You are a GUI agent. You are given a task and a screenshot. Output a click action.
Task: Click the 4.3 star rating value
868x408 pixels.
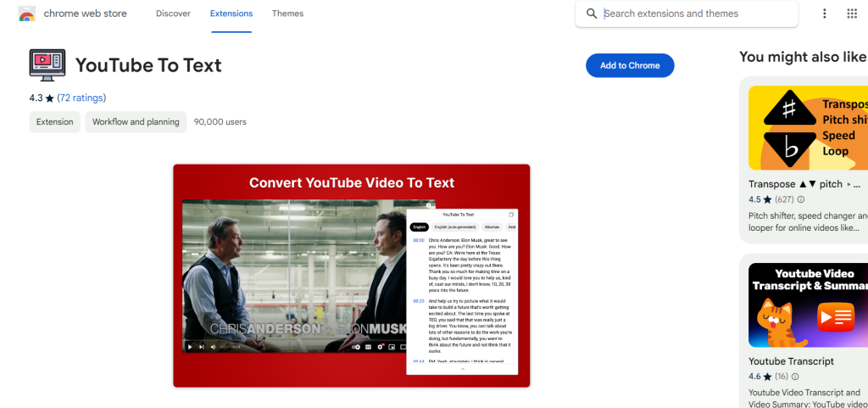[x=36, y=98]
